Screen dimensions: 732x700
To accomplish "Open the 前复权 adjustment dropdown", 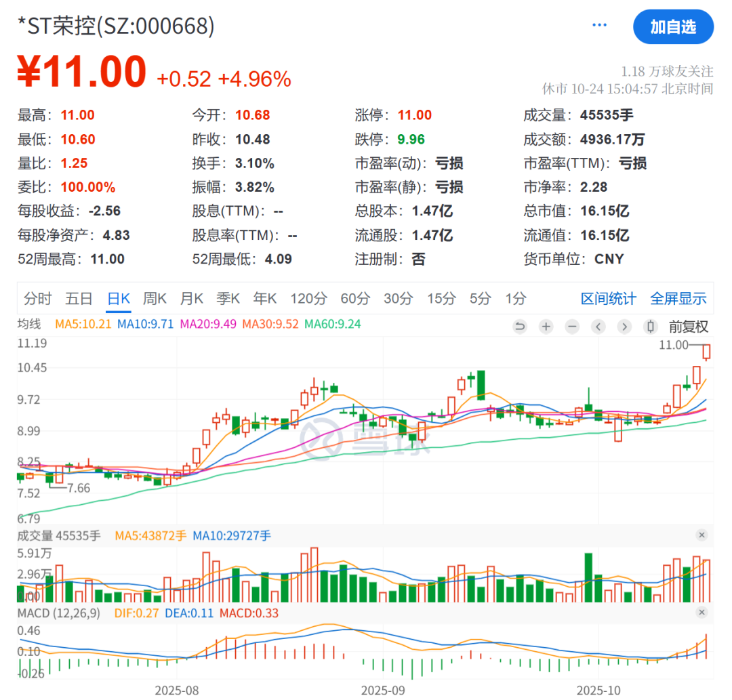I will (689, 326).
